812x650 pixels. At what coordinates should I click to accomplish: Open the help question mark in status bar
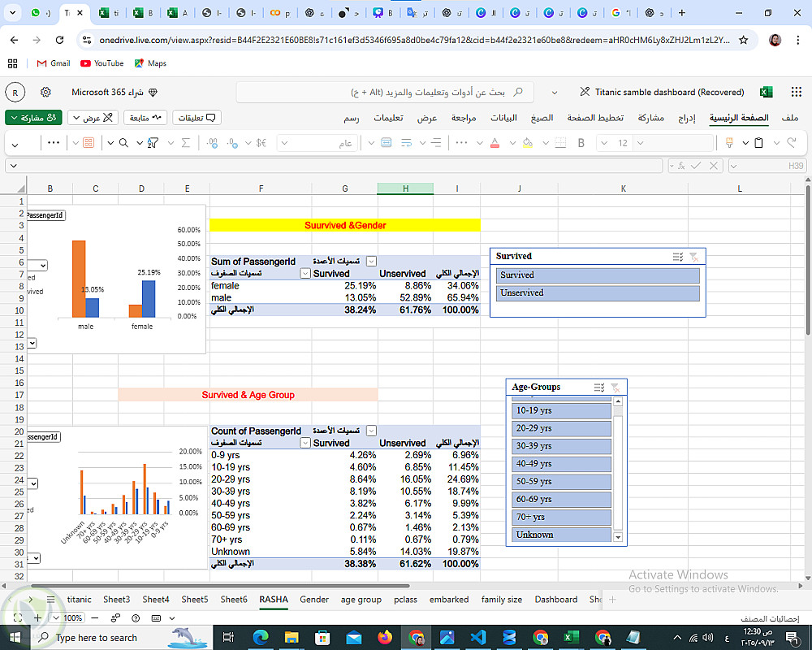click(x=136, y=617)
